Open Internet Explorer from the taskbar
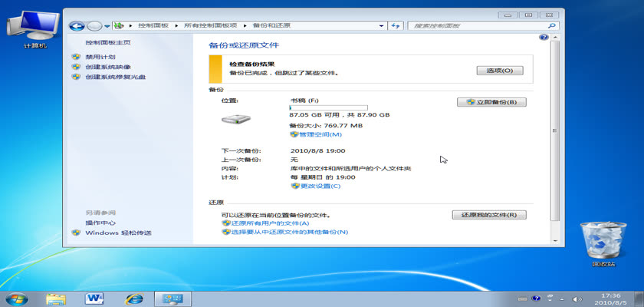This screenshot has height=307, width=644. 135,298
